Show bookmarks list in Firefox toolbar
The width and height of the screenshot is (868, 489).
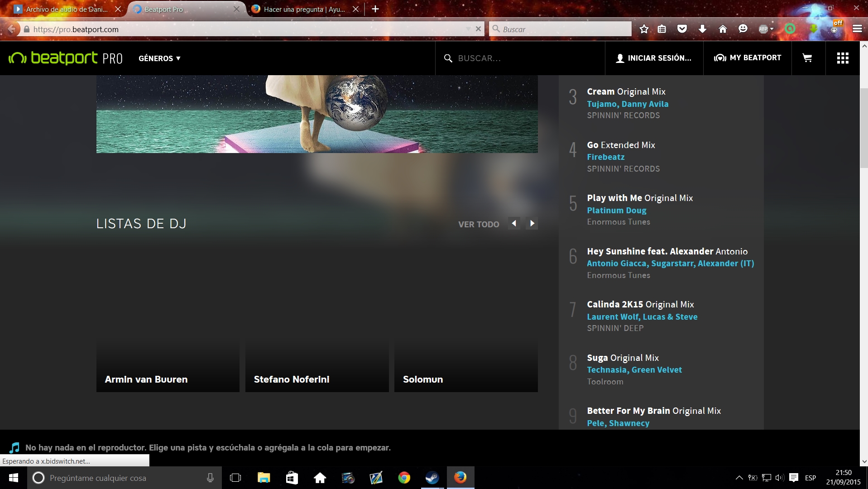click(x=662, y=29)
